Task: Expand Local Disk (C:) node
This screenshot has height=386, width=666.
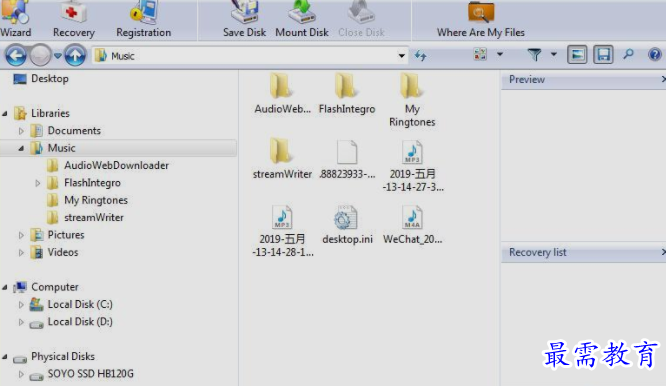Action: 21,304
